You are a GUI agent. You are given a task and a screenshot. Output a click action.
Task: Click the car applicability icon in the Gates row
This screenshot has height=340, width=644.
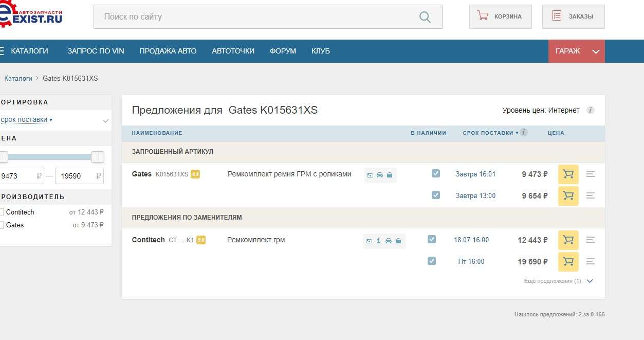coord(380,175)
